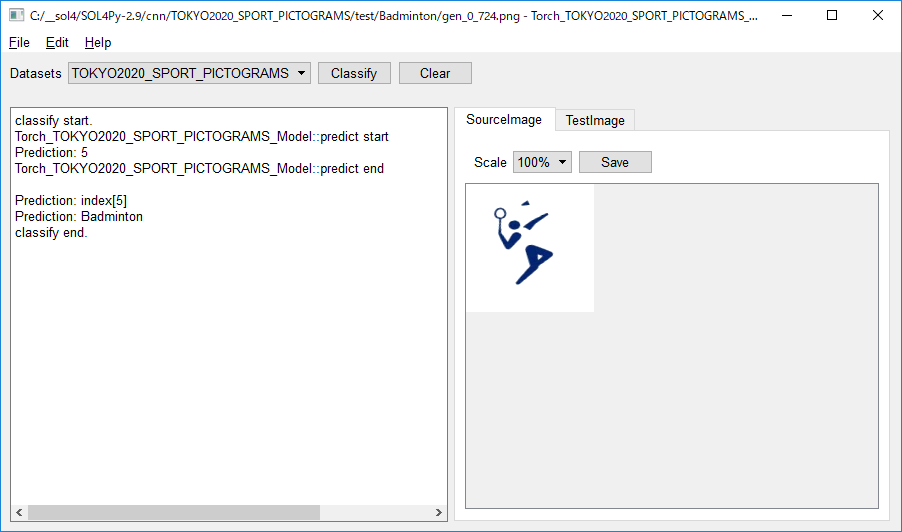Open the File menu
Image resolution: width=902 pixels, height=532 pixels.
tap(19, 43)
